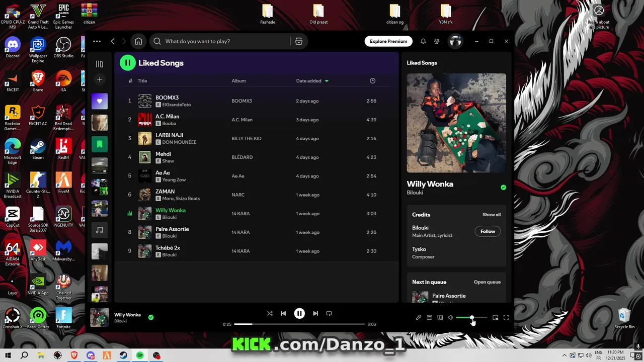The height and width of the screenshot is (362, 644).
Task: Click the Explore Premium button
Action: pos(388,41)
